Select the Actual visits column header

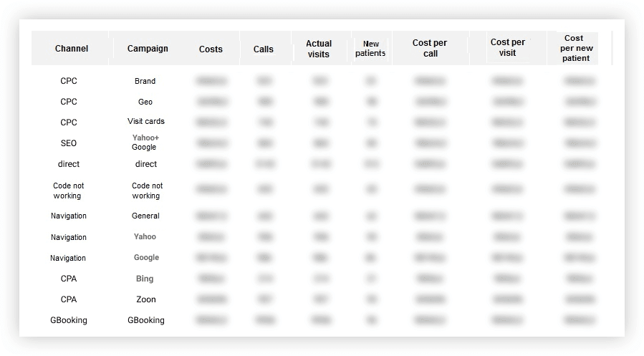click(319, 49)
